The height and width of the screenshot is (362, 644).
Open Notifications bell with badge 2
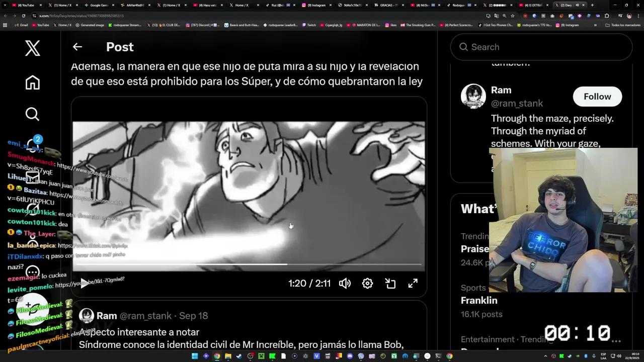[x=33, y=145]
